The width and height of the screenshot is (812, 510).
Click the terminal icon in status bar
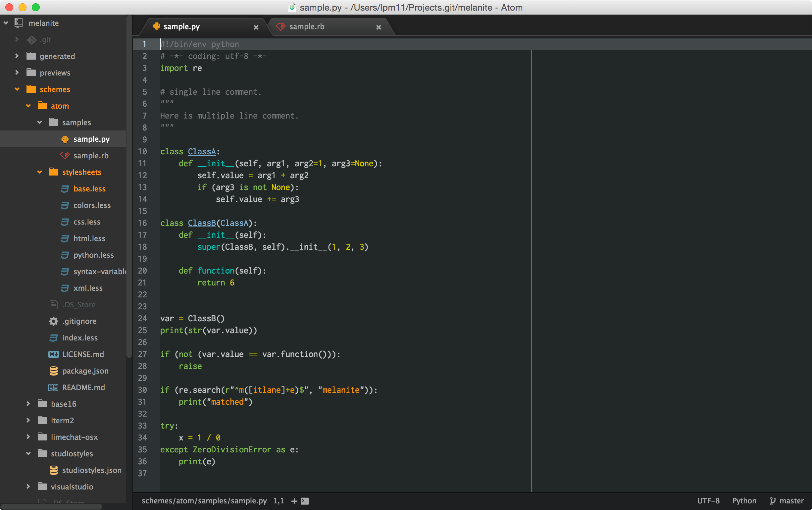coord(305,501)
